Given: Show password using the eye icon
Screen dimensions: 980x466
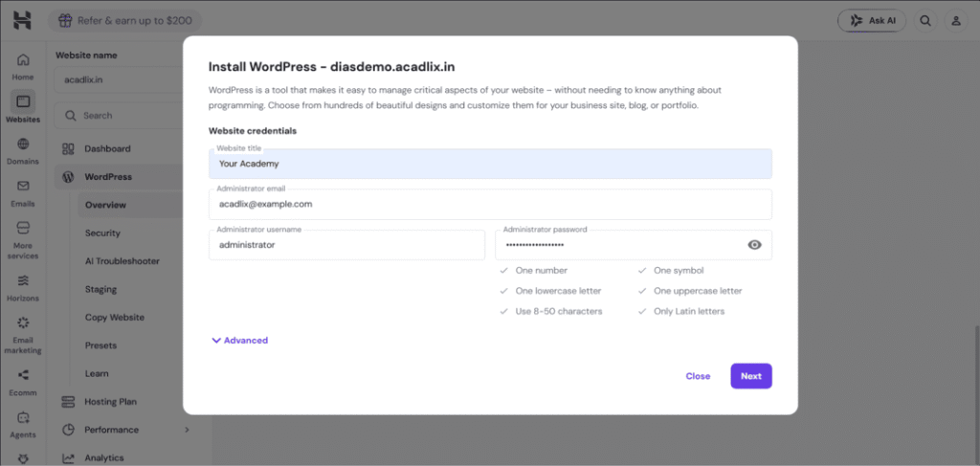Looking at the screenshot, I should (754, 245).
